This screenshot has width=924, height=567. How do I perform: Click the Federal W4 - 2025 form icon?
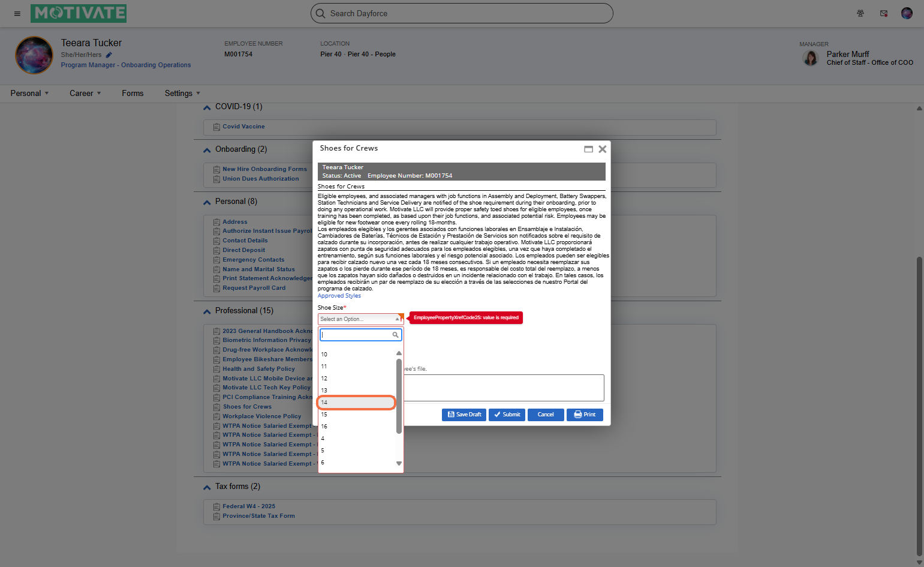[x=216, y=506]
